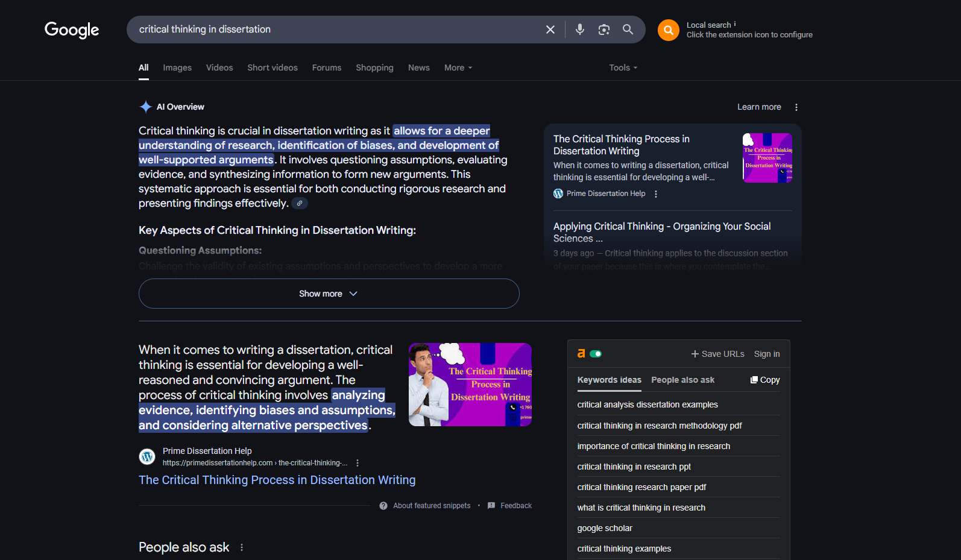
Task: Select the All results tab
Action: [x=143, y=68]
